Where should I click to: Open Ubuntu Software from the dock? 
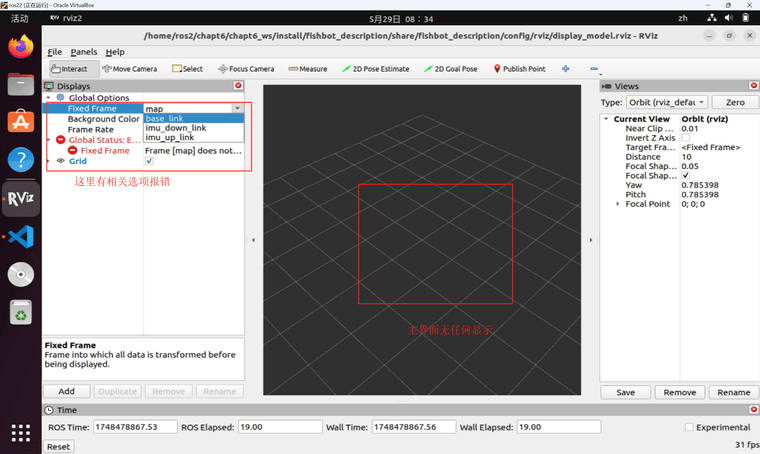pos(21,121)
